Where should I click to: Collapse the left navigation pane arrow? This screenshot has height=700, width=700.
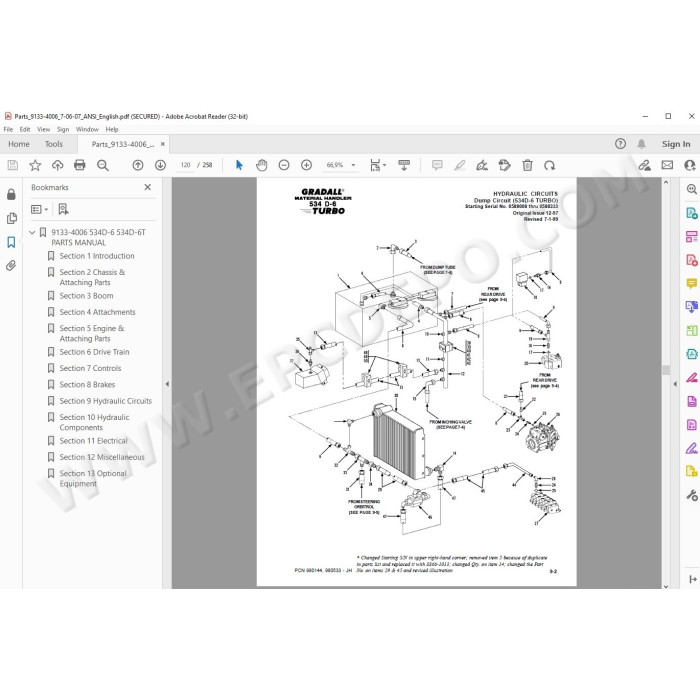tap(167, 383)
